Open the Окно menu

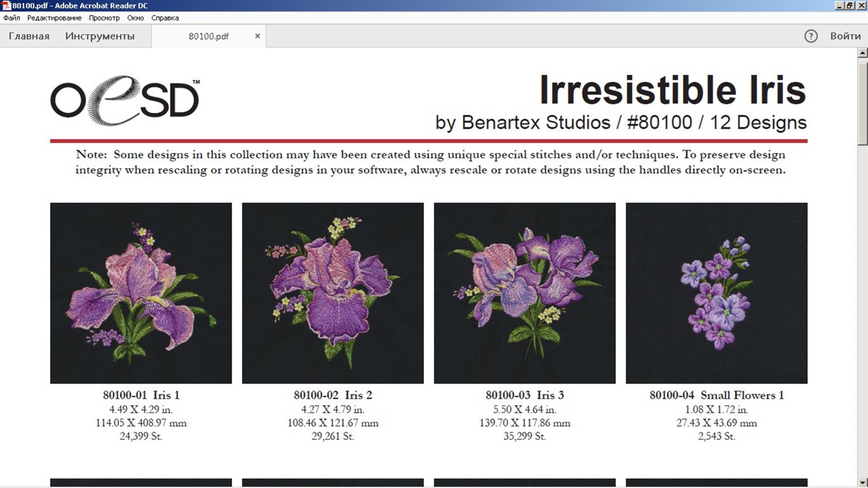[136, 18]
